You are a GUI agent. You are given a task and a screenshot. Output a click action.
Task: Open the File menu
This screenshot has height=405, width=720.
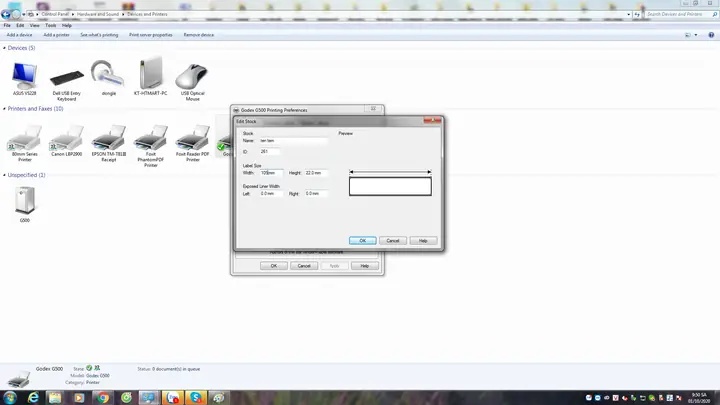point(7,26)
